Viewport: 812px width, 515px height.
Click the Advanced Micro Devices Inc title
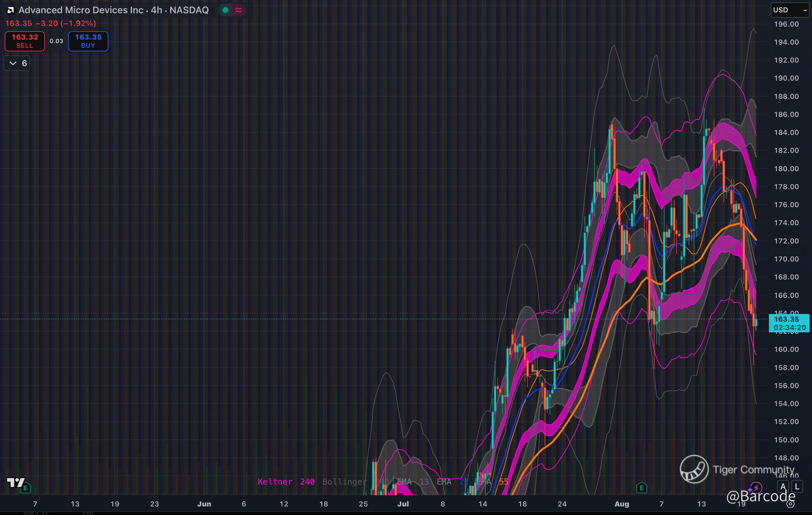point(81,10)
